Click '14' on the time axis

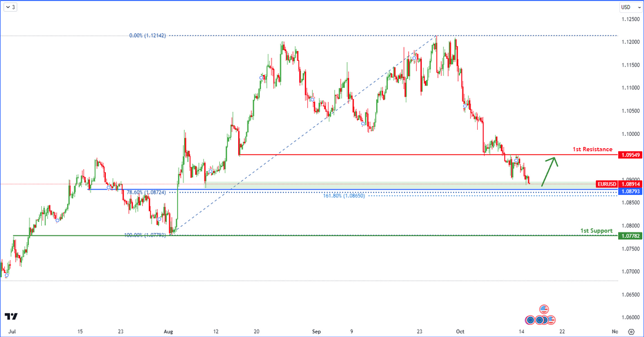click(x=521, y=331)
